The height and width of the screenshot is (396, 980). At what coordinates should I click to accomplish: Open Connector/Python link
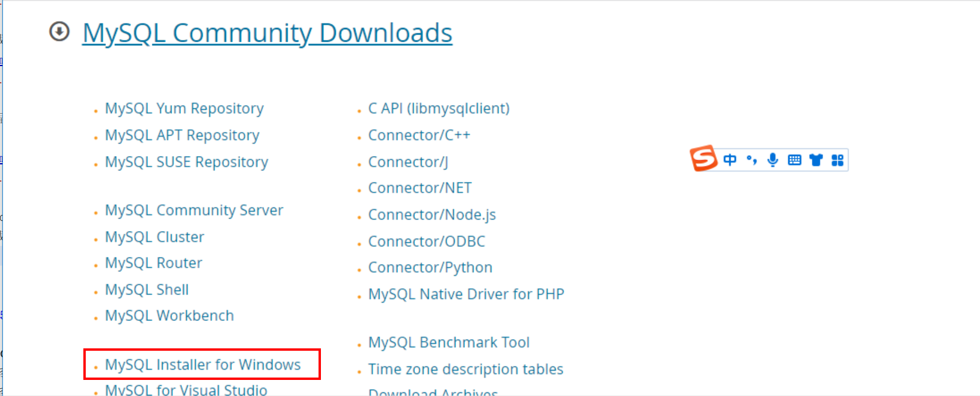(430, 267)
